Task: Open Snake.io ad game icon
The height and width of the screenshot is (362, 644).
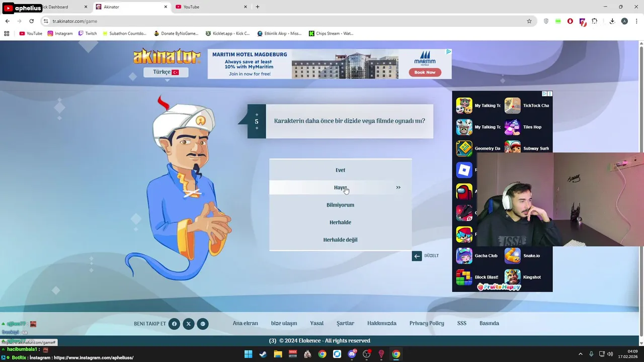Action: (512, 255)
